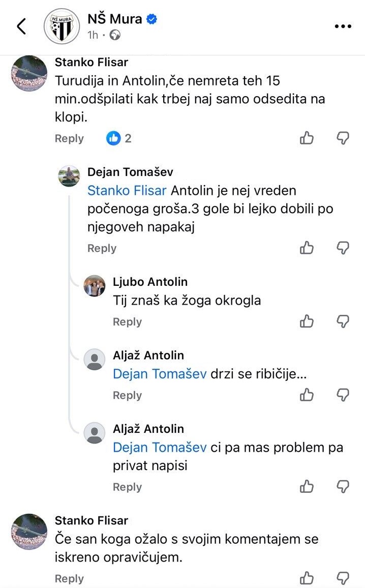Reply to Ljubo Antolin's comment
The width and height of the screenshot is (365, 588).
click(127, 322)
